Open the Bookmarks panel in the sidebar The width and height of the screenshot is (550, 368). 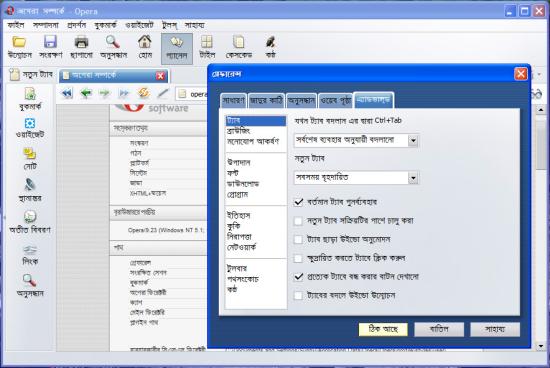(x=30, y=99)
